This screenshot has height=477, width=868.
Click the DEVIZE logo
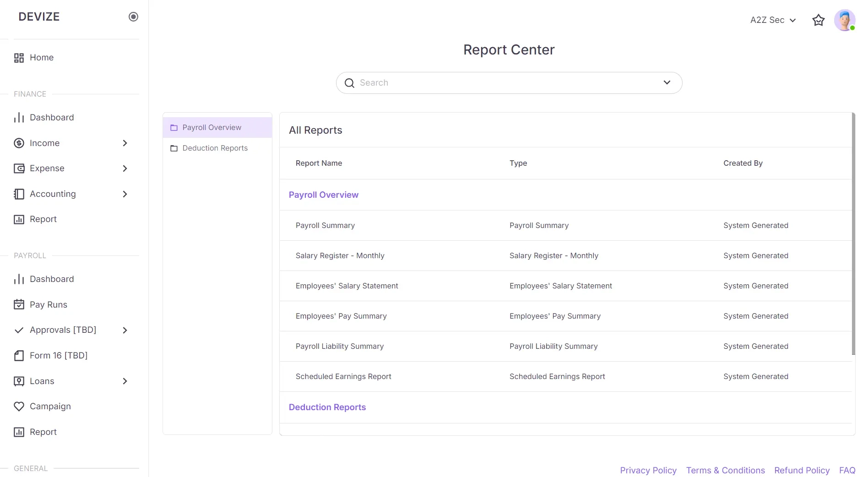pyautogui.click(x=39, y=17)
